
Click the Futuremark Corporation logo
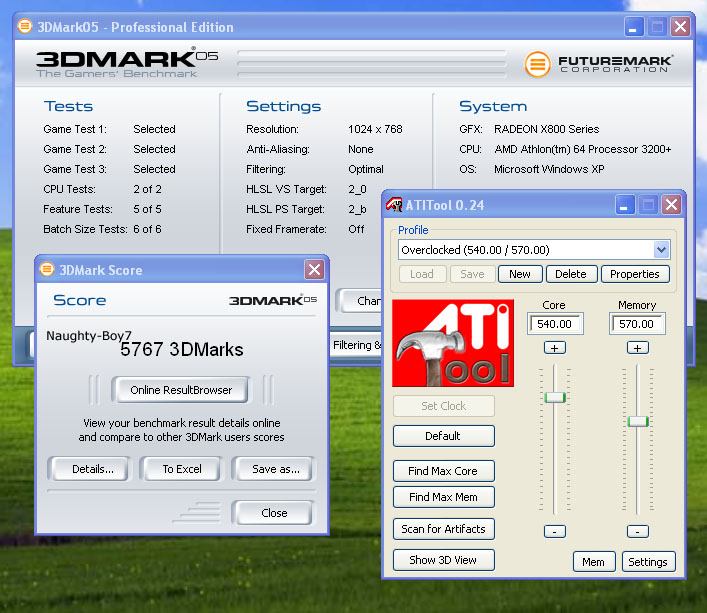click(x=598, y=64)
